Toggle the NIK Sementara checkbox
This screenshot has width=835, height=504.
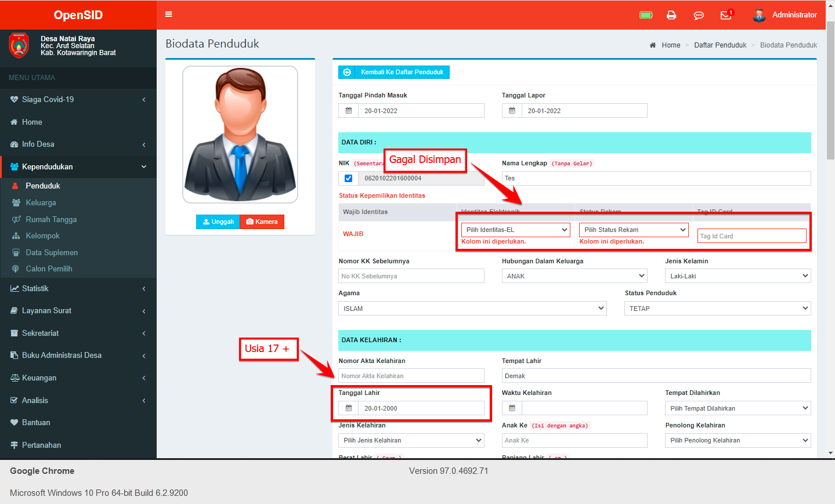click(x=348, y=178)
